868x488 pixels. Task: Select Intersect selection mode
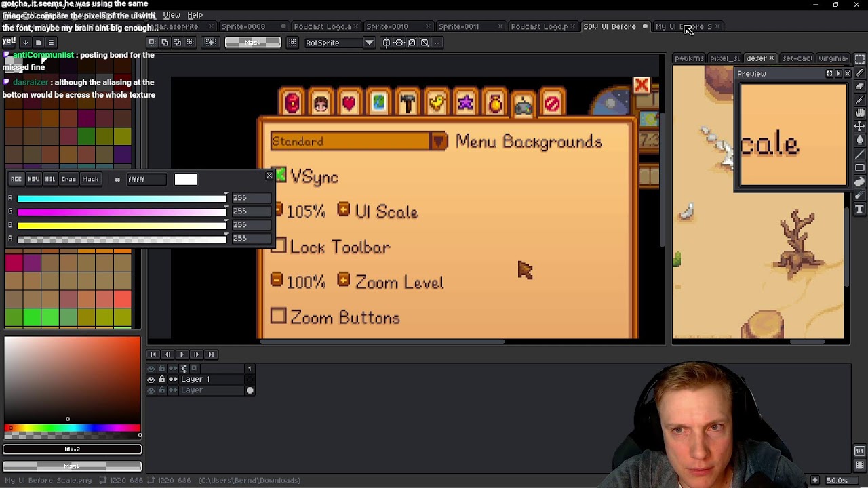pos(191,43)
